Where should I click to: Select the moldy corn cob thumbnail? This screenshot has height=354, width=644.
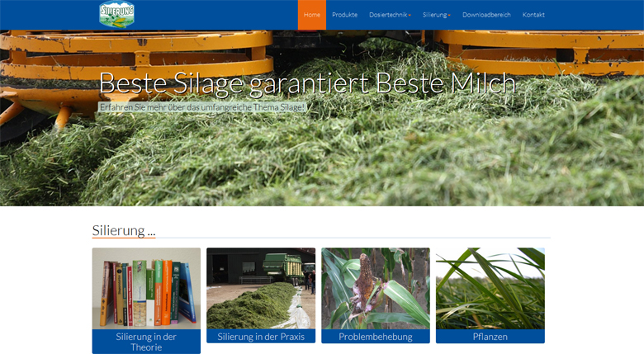click(x=376, y=288)
